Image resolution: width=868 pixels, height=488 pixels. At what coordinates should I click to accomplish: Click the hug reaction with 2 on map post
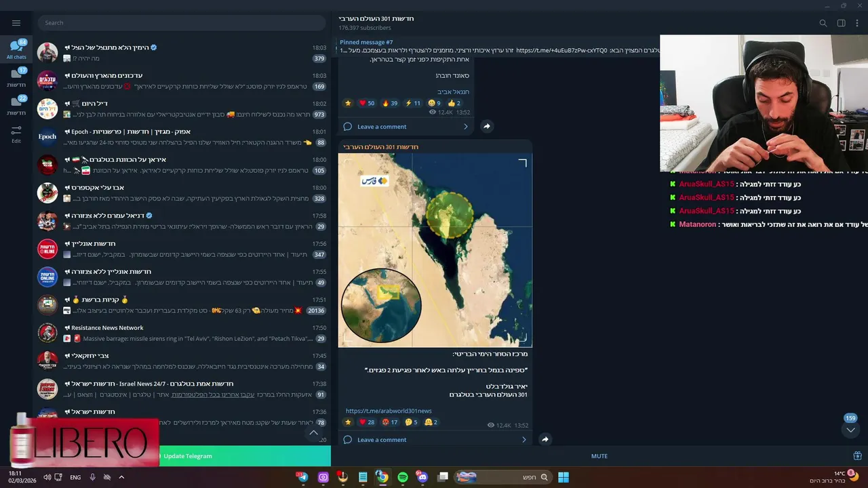point(431,422)
